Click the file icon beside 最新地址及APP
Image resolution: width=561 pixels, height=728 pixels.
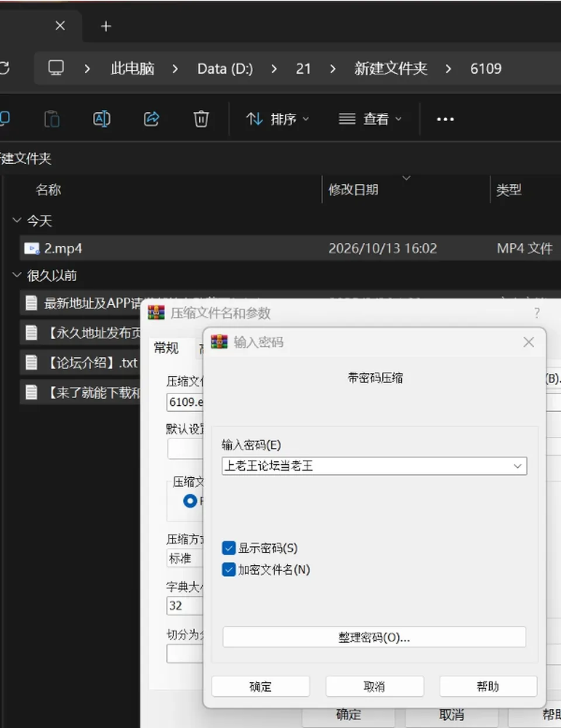[32, 303]
